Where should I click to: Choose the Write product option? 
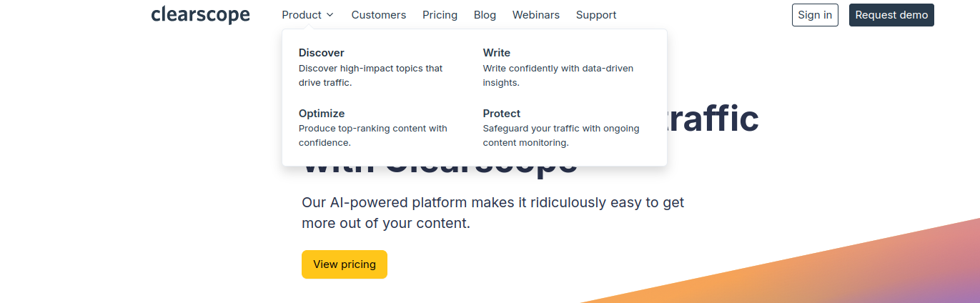pyautogui.click(x=497, y=53)
